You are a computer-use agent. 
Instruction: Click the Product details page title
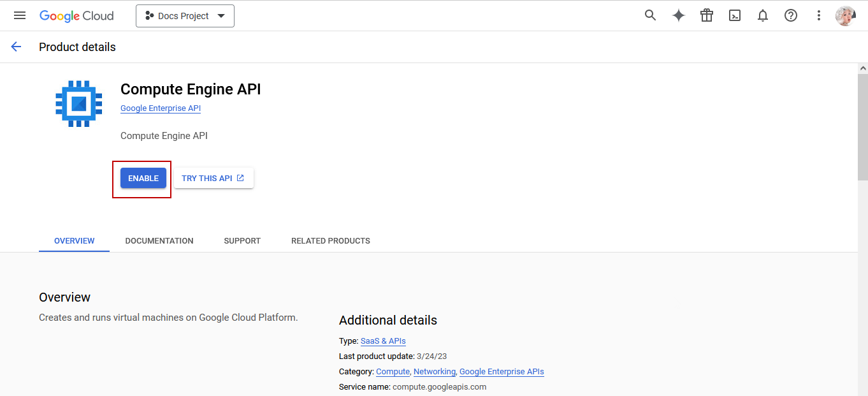pyautogui.click(x=77, y=47)
